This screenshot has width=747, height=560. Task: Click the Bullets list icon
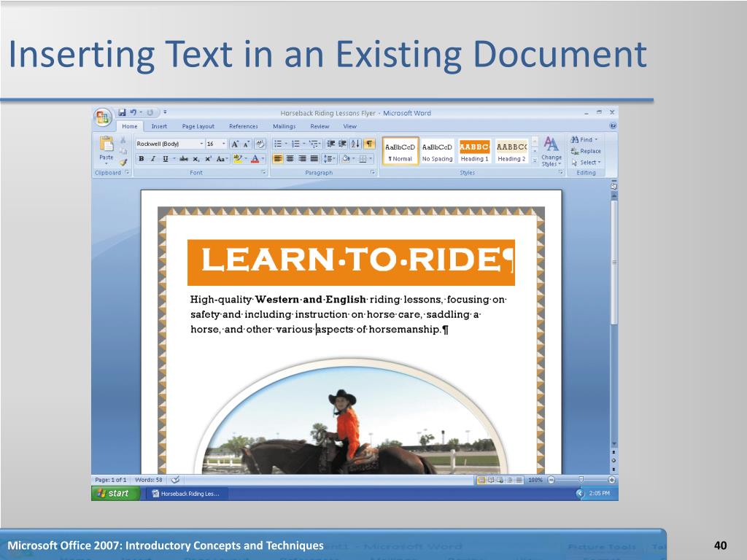click(278, 144)
